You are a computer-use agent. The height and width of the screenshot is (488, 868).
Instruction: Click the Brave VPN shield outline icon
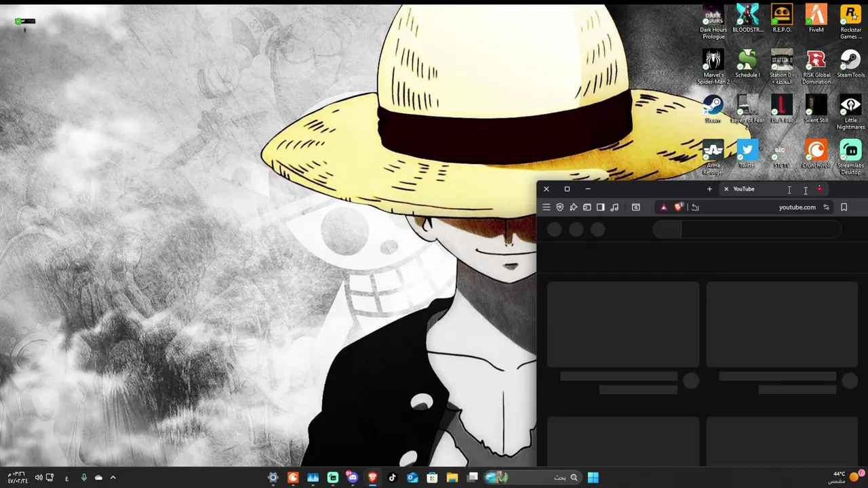coord(559,207)
